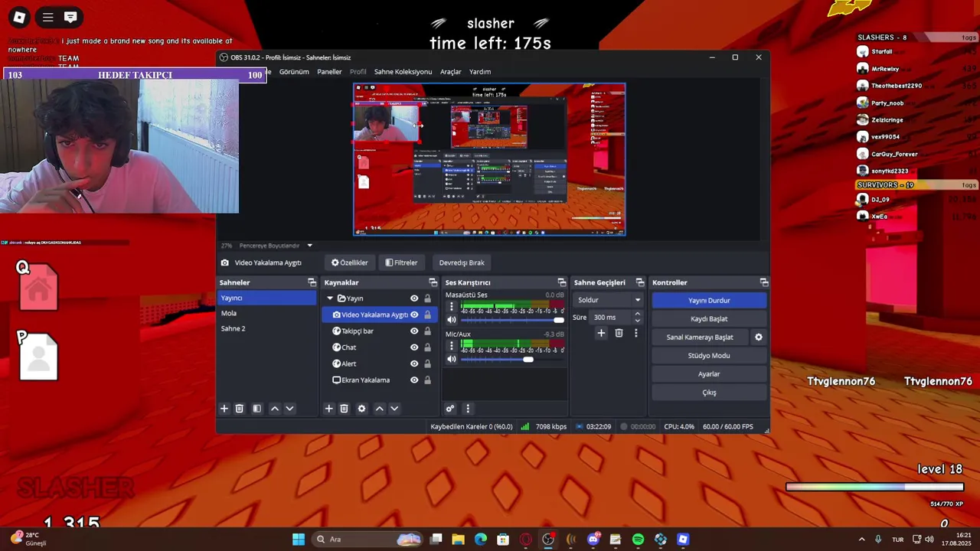Screen dimensions: 980x551
Task: Click Yayını Durdur to stop streaming
Action: (x=709, y=301)
